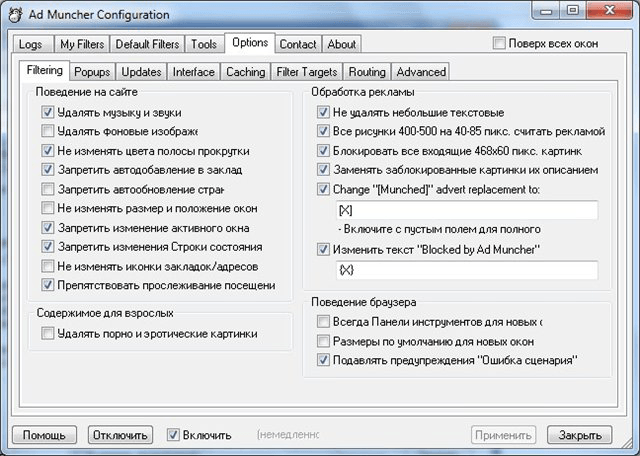Check 'Всегда Панели инструментов для новых'
The height and width of the screenshot is (456, 640).
coord(323,322)
